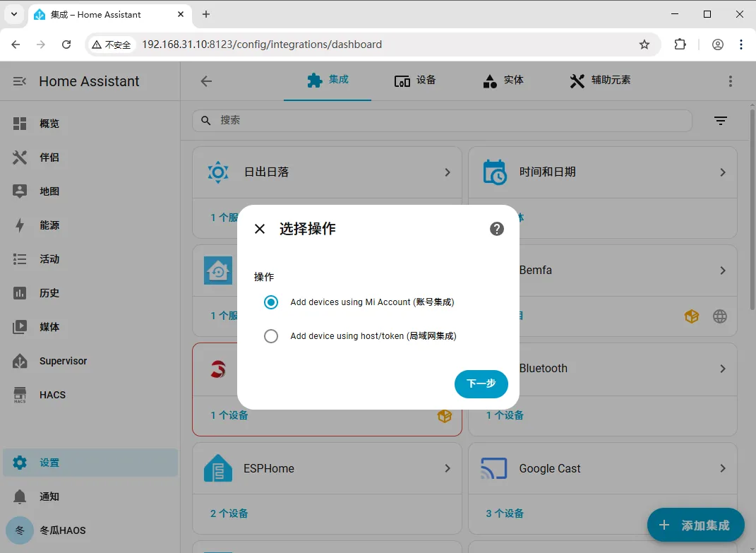Expand the Bemfa integration chevron
This screenshot has width=756, height=553.
point(723,270)
